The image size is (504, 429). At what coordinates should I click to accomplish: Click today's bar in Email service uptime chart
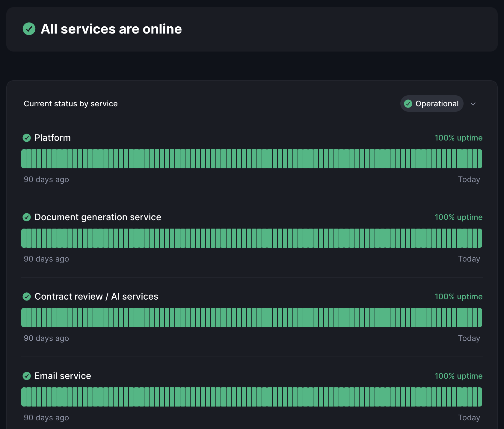click(480, 397)
